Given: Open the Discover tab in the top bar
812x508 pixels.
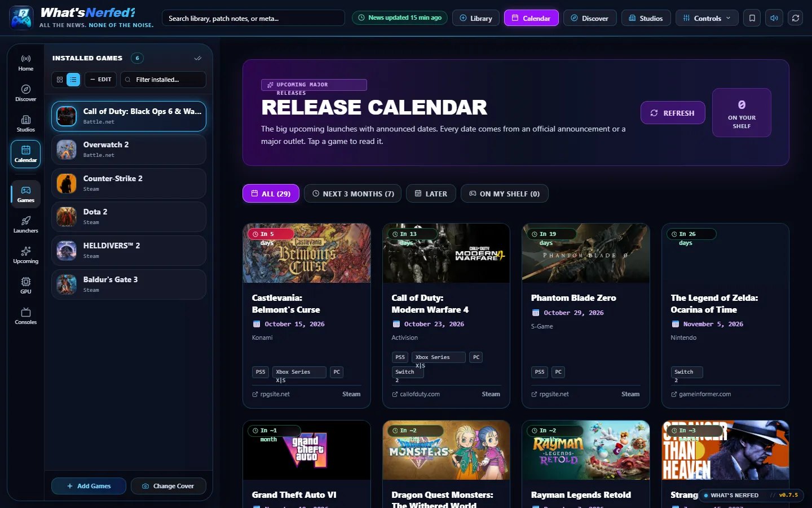Looking at the screenshot, I should [x=590, y=18].
